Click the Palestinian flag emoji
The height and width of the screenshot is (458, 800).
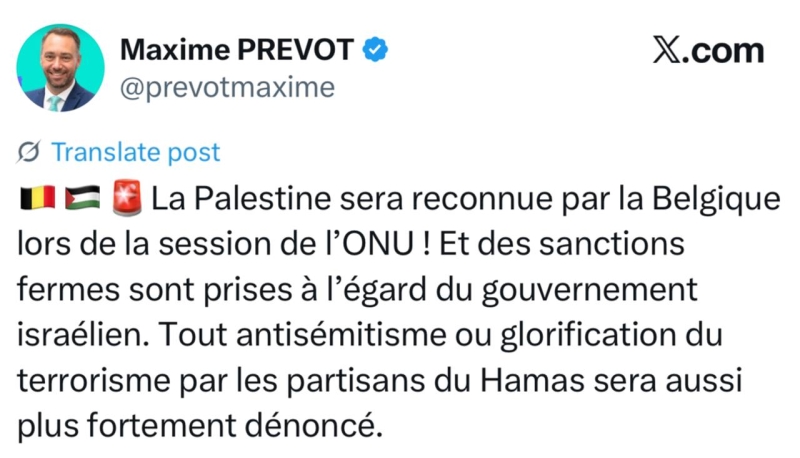click(x=79, y=198)
